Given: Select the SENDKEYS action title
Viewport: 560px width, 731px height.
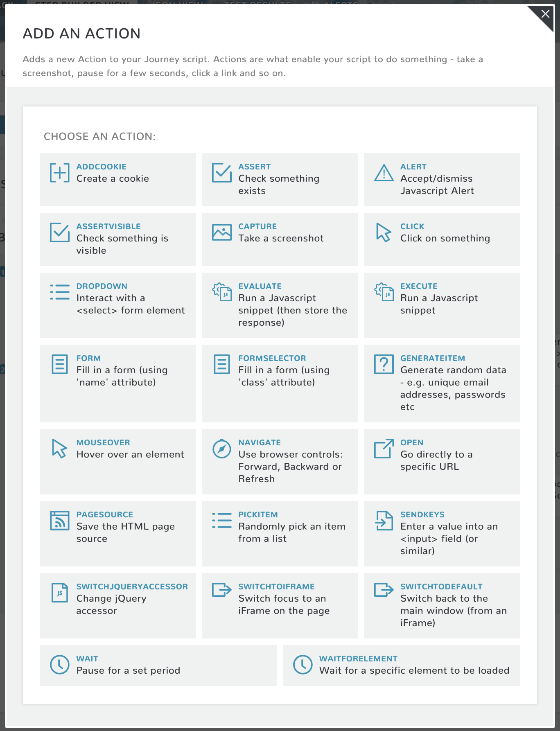Looking at the screenshot, I should (422, 514).
